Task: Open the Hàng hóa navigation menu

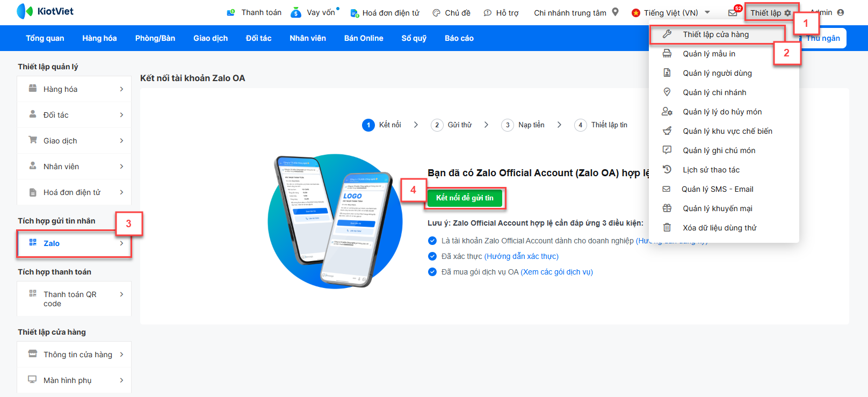Action: 99,38
